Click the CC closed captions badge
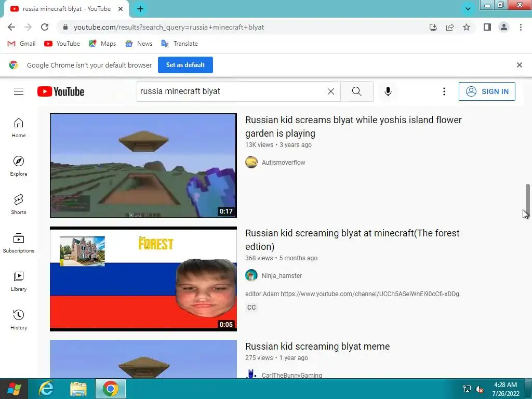532x399 pixels. pos(251,308)
